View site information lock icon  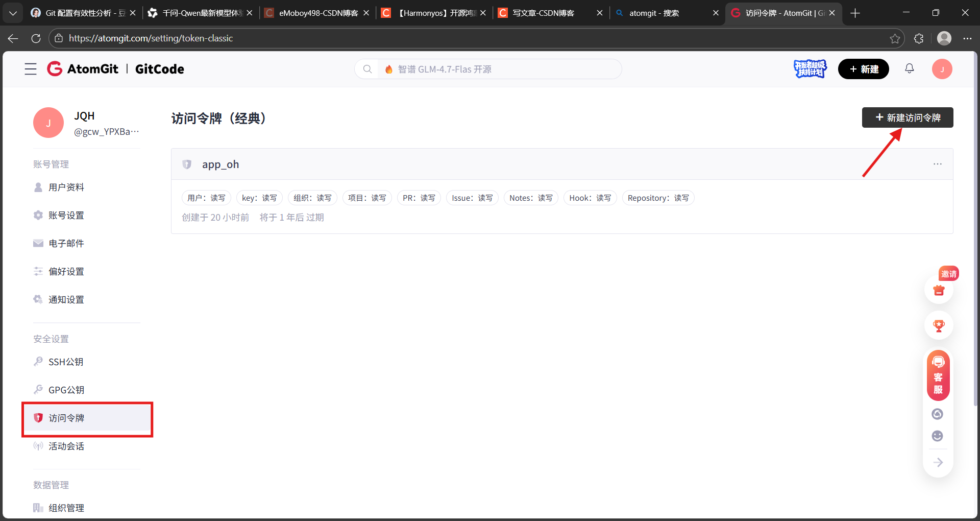click(59, 38)
